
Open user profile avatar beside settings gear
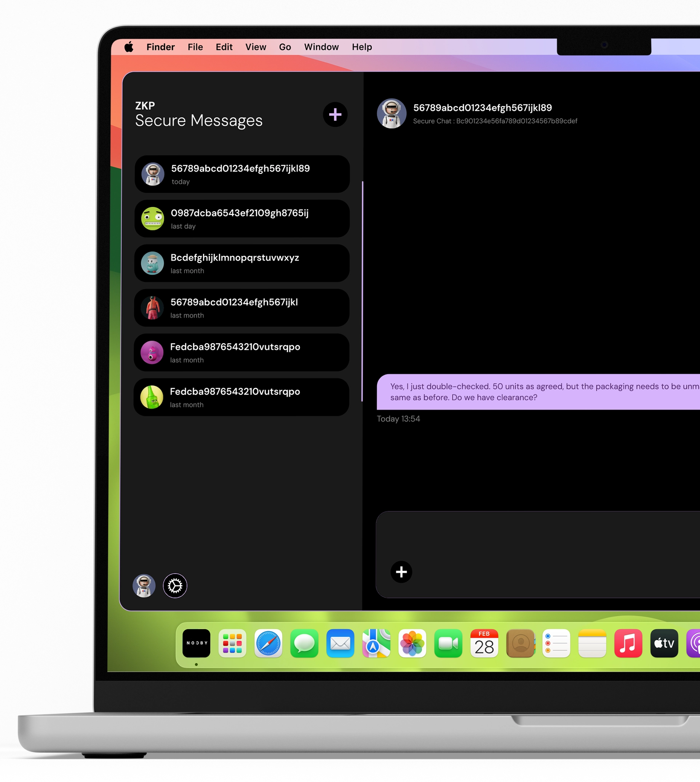[144, 586]
